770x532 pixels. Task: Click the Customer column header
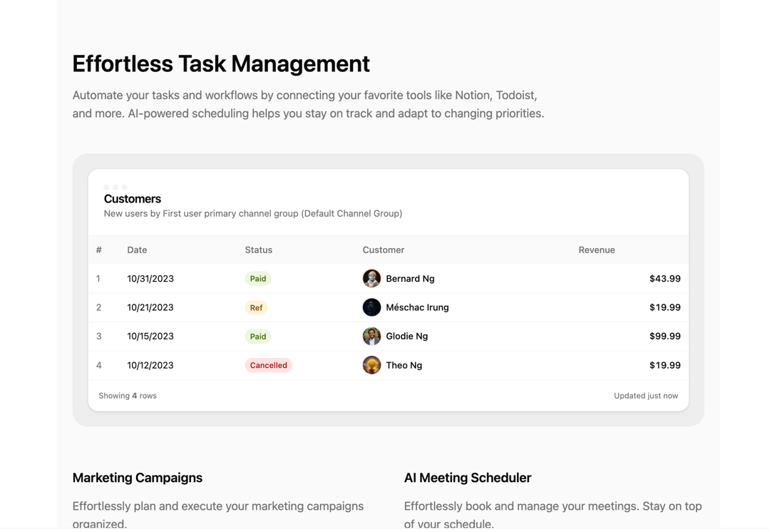click(x=383, y=250)
